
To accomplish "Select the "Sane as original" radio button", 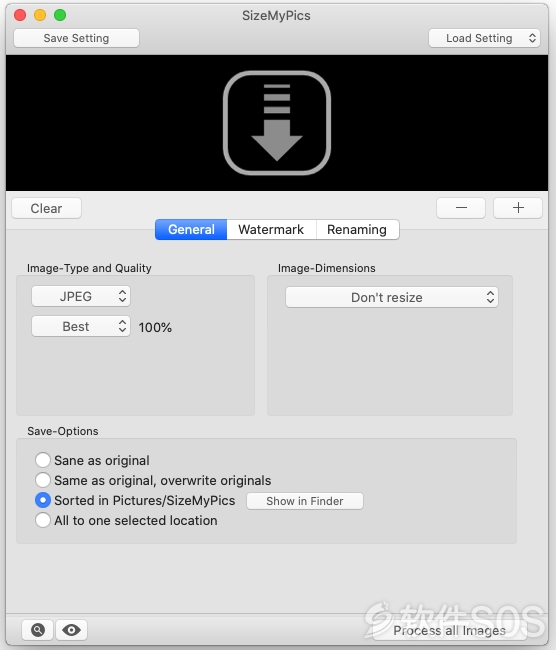I will [x=43, y=460].
